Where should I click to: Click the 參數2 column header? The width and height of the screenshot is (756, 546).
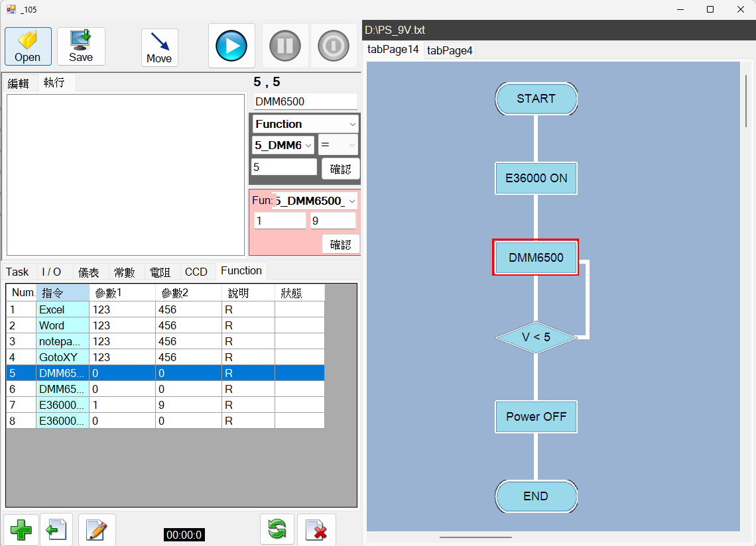click(188, 292)
